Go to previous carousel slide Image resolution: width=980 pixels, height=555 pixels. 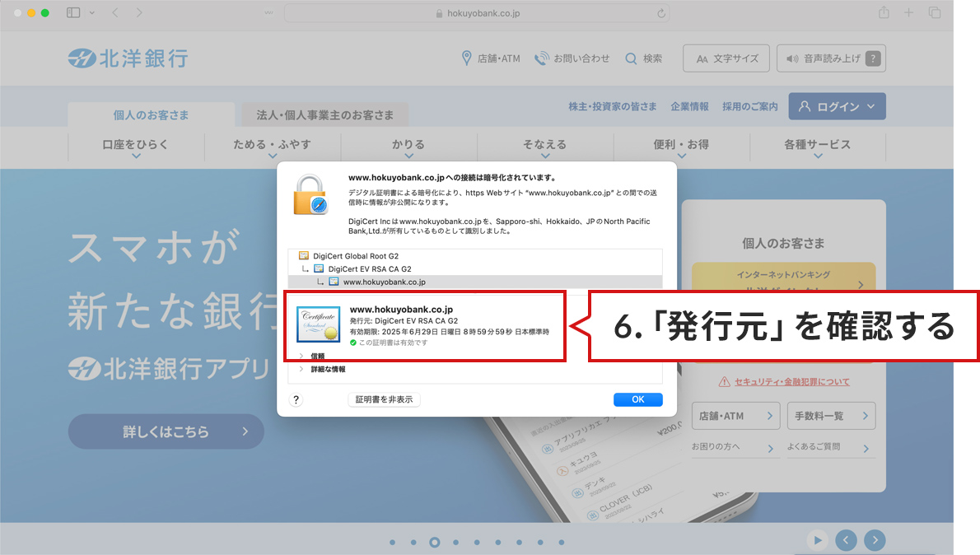pyautogui.click(x=847, y=540)
